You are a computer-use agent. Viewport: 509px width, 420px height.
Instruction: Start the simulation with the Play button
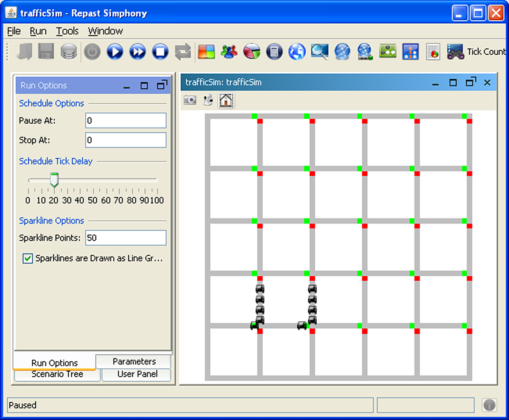coord(115,52)
